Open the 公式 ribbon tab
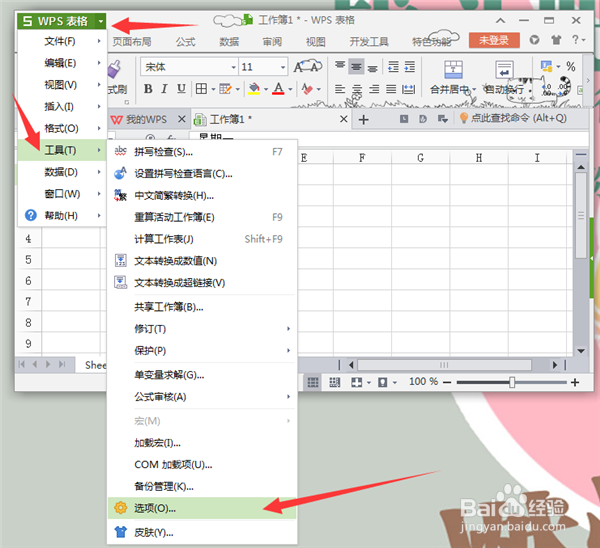Viewport: 600px width, 548px height. (x=186, y=41)
